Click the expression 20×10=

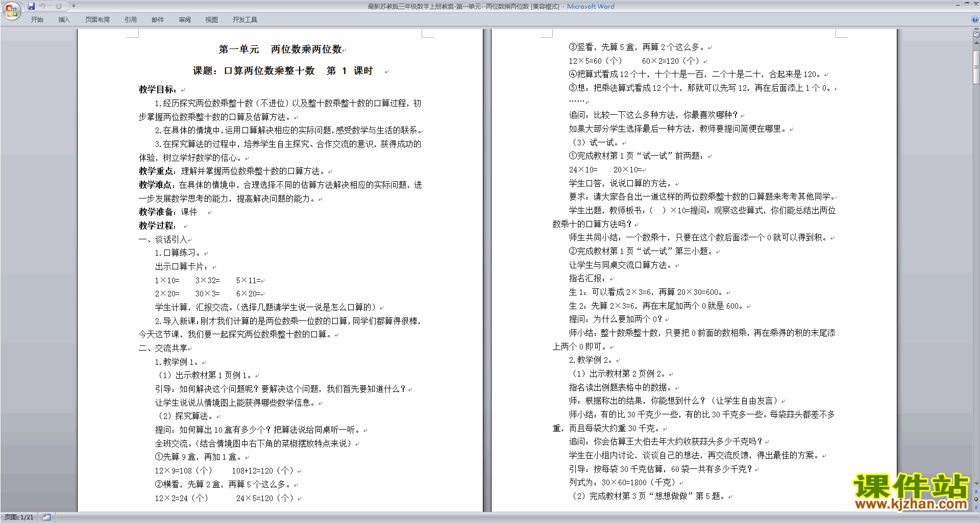(x=627, y=169)
